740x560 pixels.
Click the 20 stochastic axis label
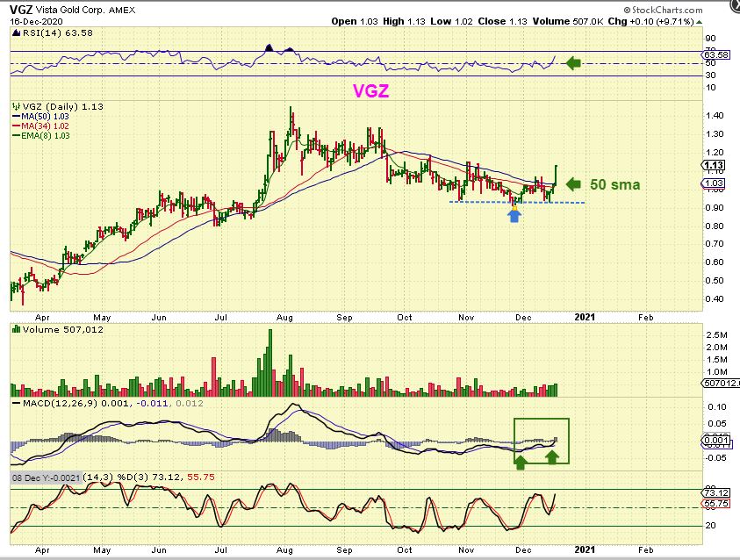[x=710, y=525]
